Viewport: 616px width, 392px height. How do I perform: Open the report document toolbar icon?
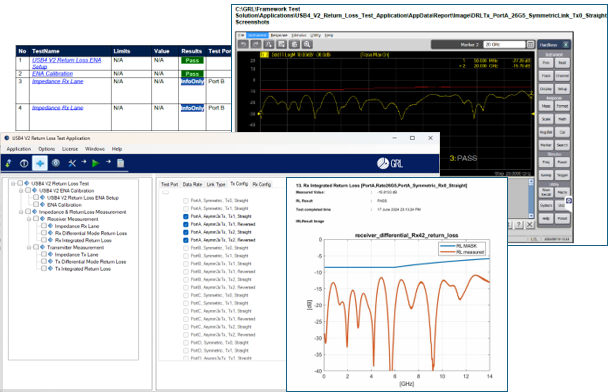pyautogui.click(x=121, y=163)
